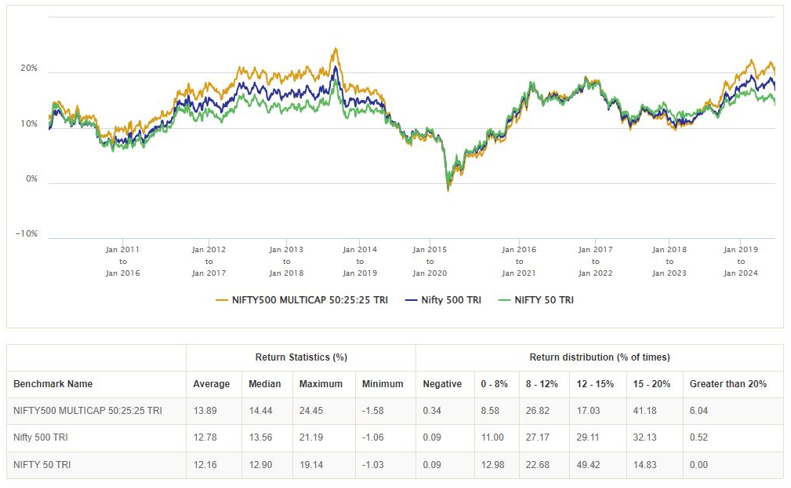
Task: Click negative value 0.34
Action: (432, 411)
